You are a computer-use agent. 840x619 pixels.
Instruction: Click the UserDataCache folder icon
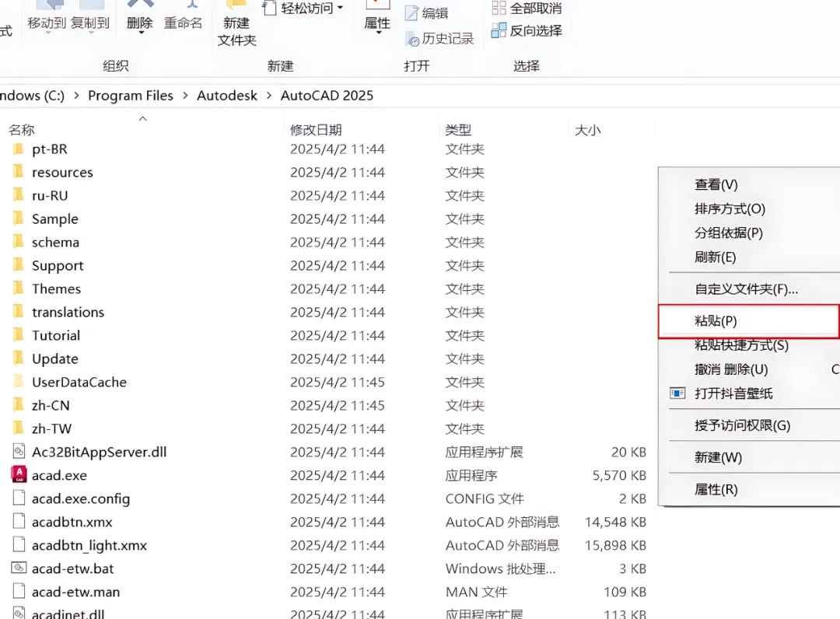click(x=18, y=382)
